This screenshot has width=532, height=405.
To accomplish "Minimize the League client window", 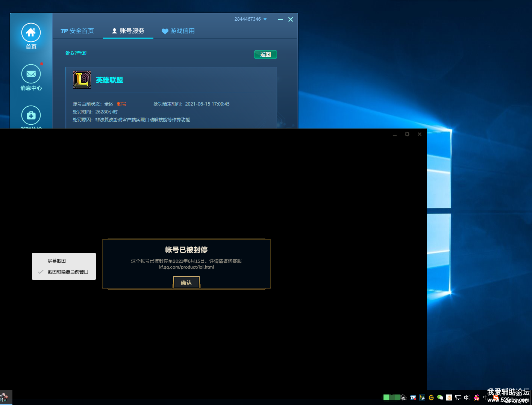I will tap(395, 134).
